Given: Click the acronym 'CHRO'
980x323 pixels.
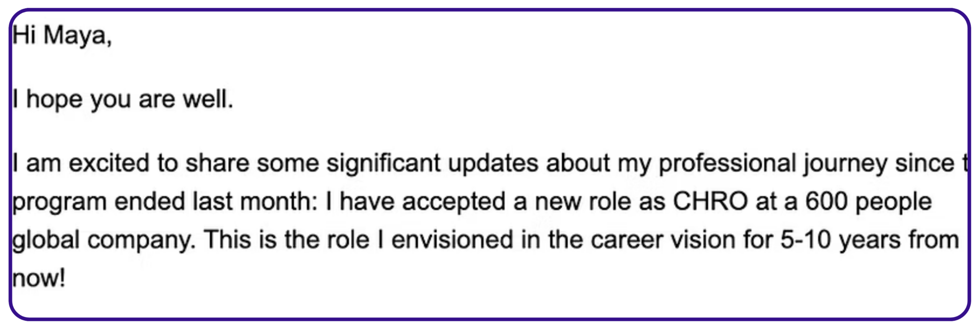Looking at the screenshot, I should (710, 201).
